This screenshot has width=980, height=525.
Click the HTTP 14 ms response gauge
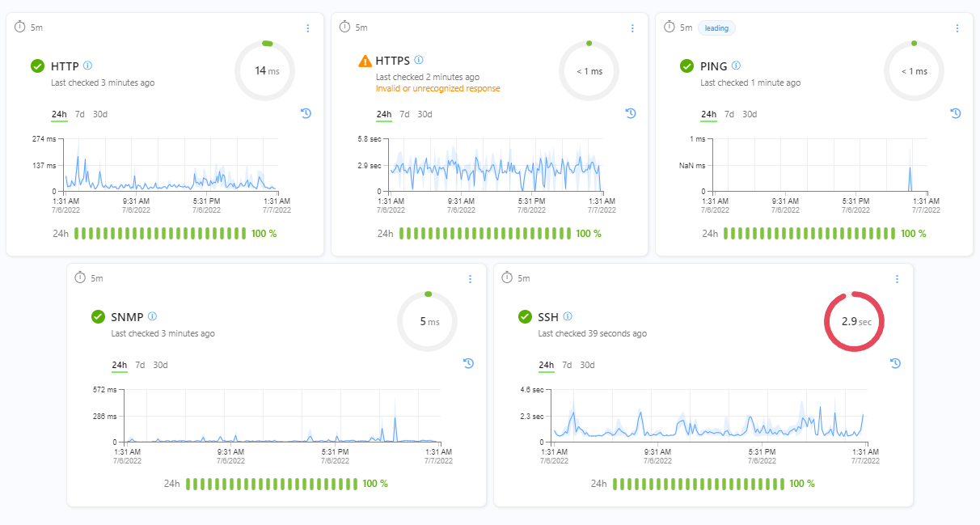[265, 71]
